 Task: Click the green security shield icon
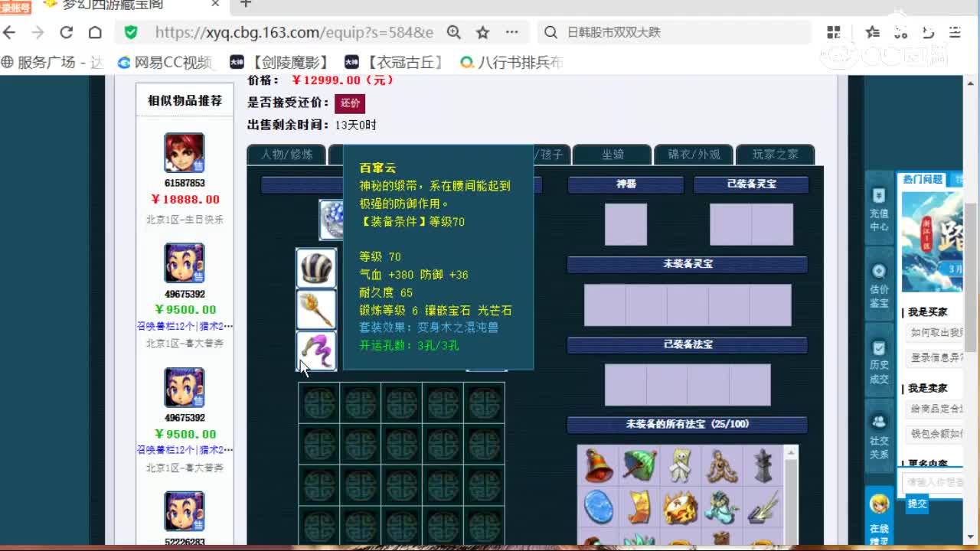pyautogui.click(x=131, y=32)
